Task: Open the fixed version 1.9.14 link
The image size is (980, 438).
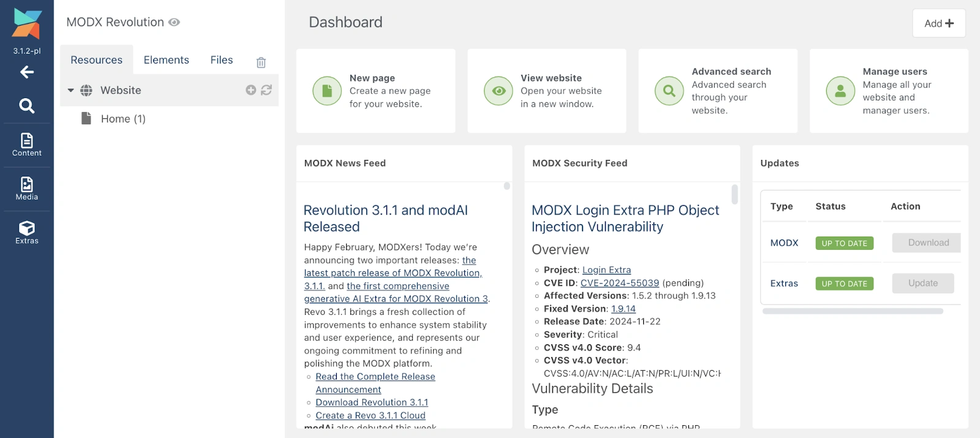Action: (624, 309)
